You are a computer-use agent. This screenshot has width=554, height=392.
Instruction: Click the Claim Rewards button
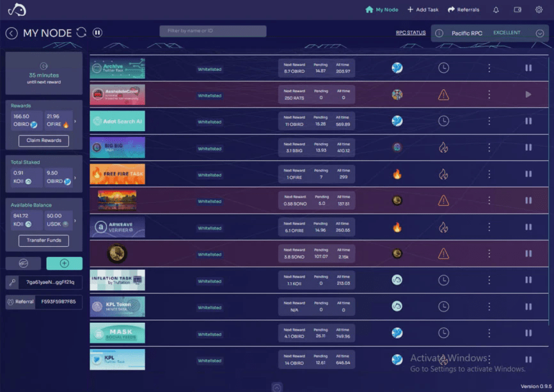43,141
